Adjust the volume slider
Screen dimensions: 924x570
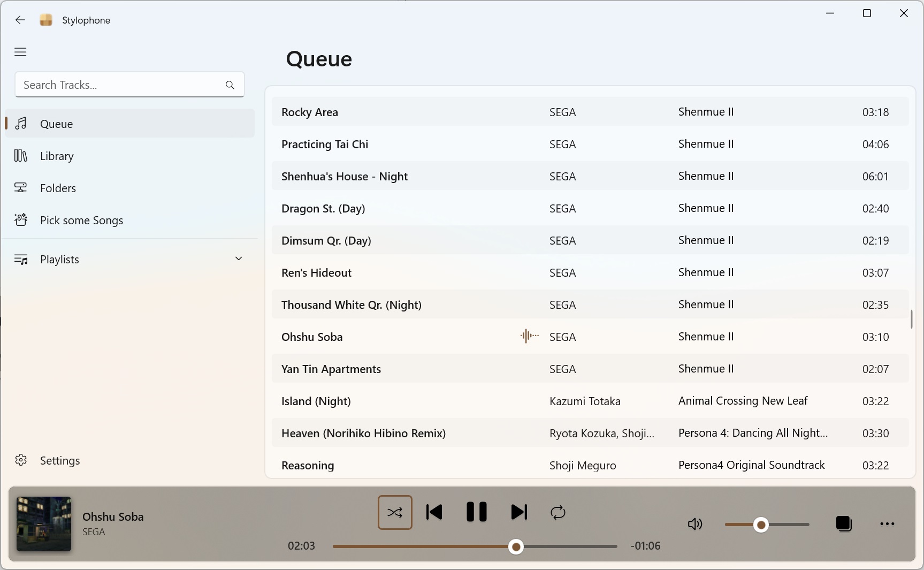(x=767, y=525)
